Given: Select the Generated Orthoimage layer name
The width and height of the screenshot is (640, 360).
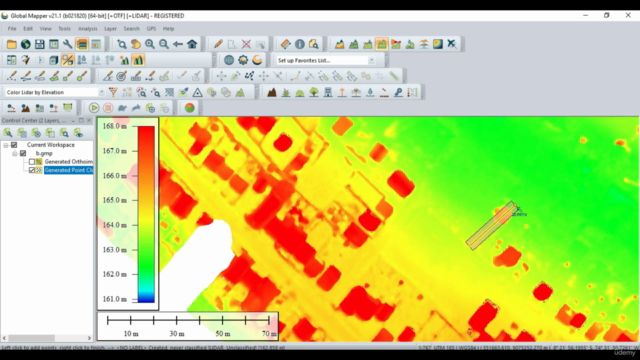Looking at the screenshot, I should pyautogui.click(x=69, y=162).
